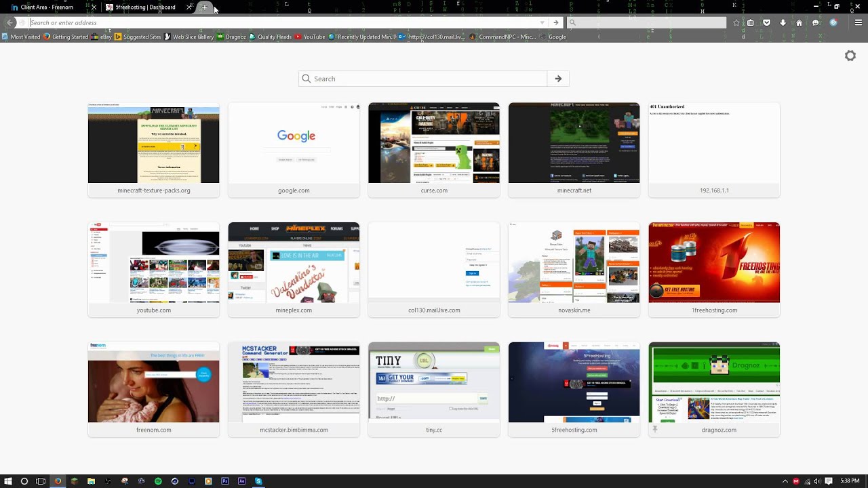The height and width of the screenshot is (488, 868).
Task: Open the eBay bookmark
Action: pyautogui.click(x=102, y=37)
